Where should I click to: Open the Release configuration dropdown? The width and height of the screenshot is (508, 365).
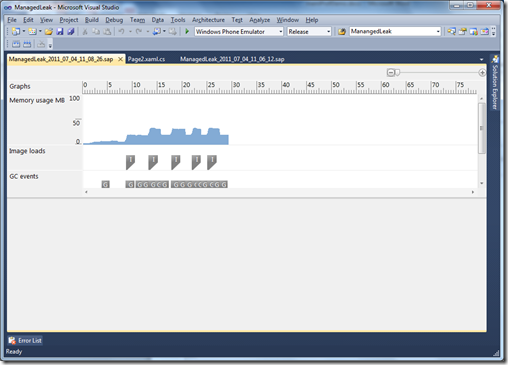click(328, 32)
